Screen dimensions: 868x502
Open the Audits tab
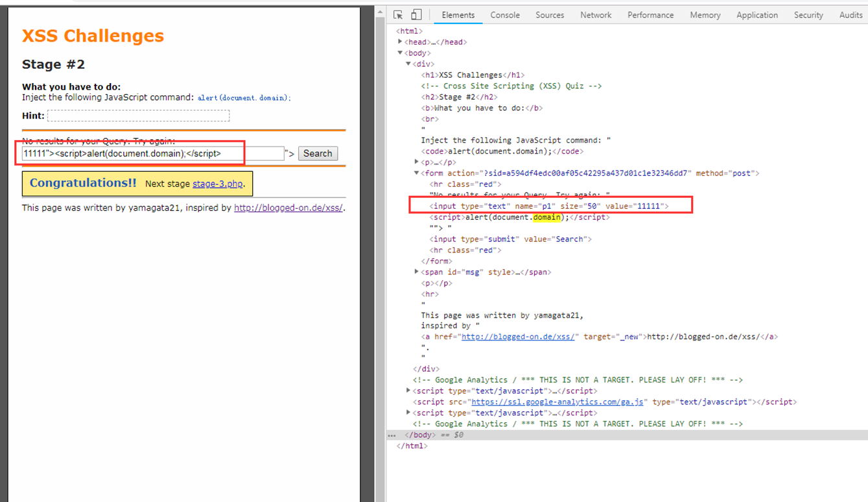[850, 15]
